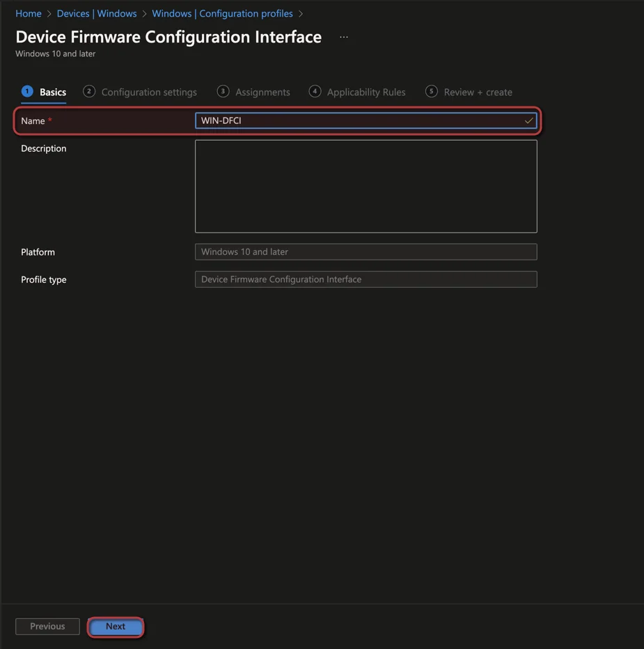644x649 pixels.
Task: Switch to Configuration settings step
Action: (140, 92)
